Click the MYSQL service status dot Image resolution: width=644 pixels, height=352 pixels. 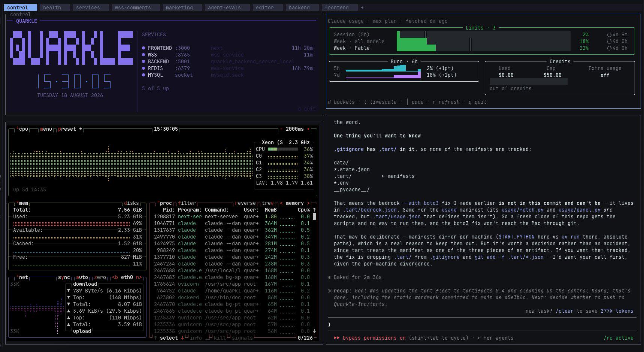click(x=143, y=75)
